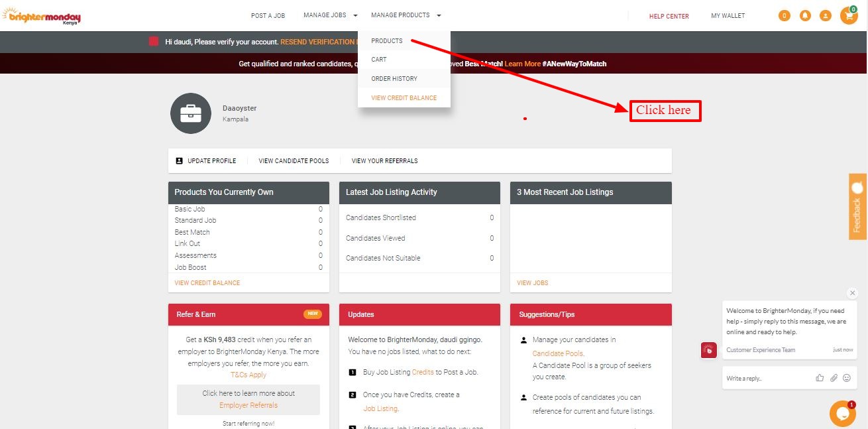This screenshot has width=868, height=429.
Task: Open the notifications bell icon
Action: point(805,15)
